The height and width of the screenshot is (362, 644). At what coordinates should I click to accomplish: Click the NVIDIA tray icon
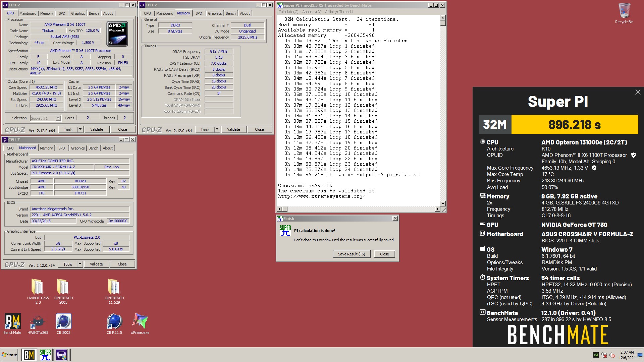click(x=596, y=355)
